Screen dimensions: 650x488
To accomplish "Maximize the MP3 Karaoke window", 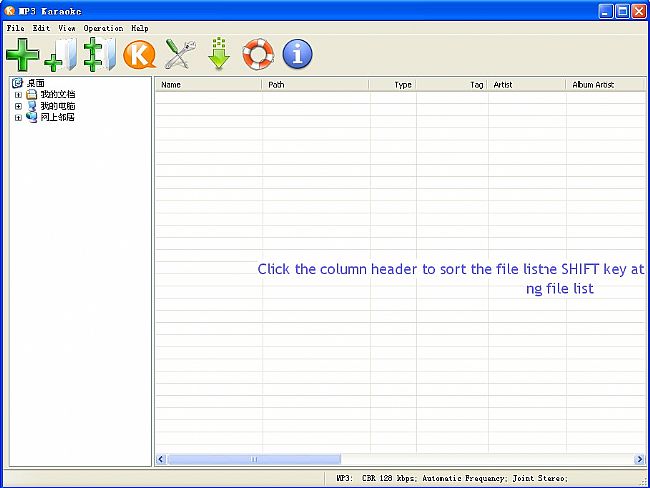I will 622,11.
